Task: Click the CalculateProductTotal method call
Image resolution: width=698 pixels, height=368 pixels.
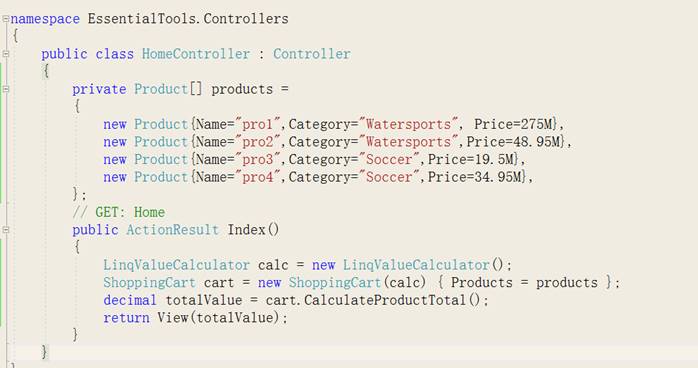Action: tap(385, 300)
